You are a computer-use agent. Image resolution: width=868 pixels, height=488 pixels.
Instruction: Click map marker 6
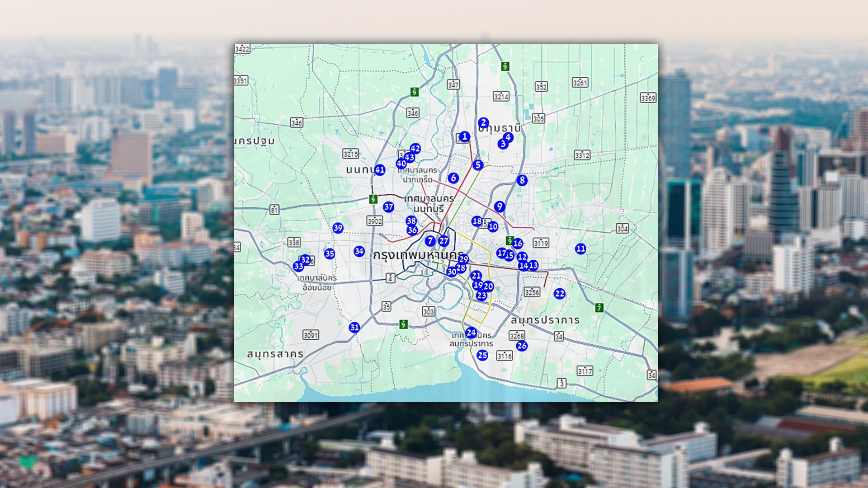coord(453,178)
